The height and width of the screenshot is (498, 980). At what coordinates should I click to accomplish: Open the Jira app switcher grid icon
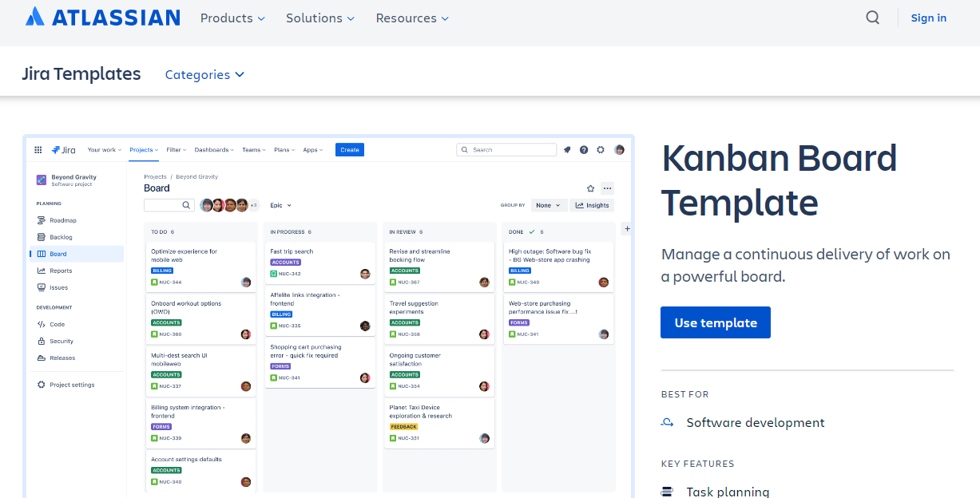(x=38, y=149)
